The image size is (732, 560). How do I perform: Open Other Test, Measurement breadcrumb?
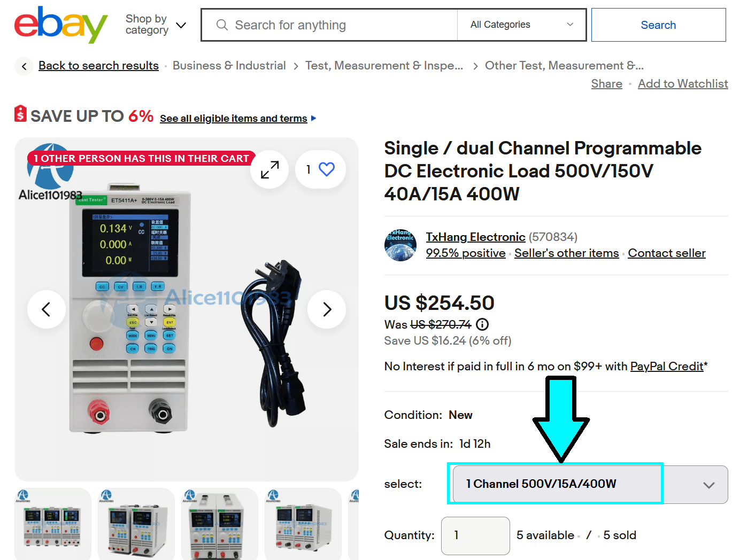564,66
